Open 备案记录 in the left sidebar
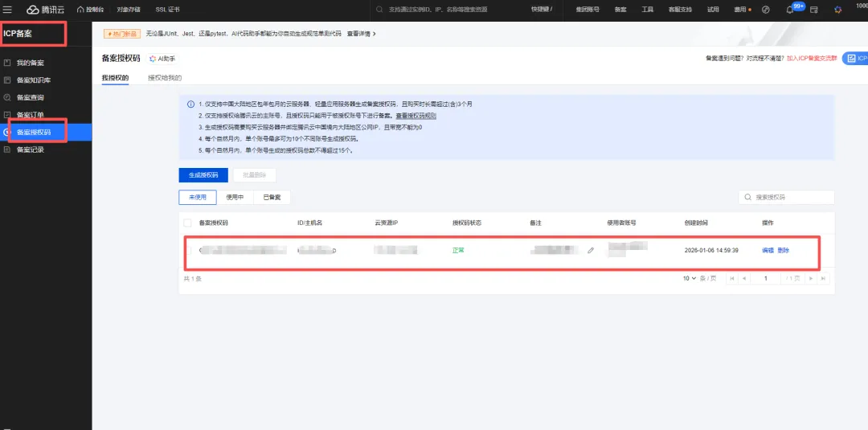The height and width of the screenshot is (430, 868). 30,149
